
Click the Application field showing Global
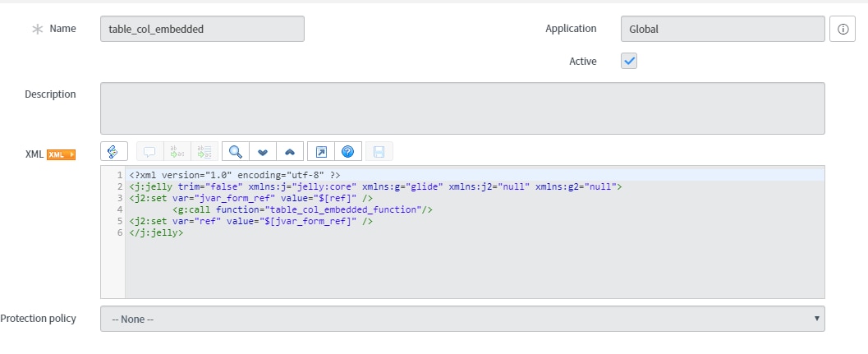pos(723,29)
